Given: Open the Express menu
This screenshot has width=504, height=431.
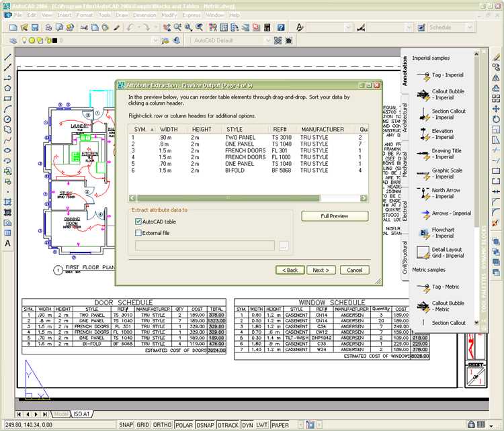Looking at the screenshot, I should coord(192,15).
